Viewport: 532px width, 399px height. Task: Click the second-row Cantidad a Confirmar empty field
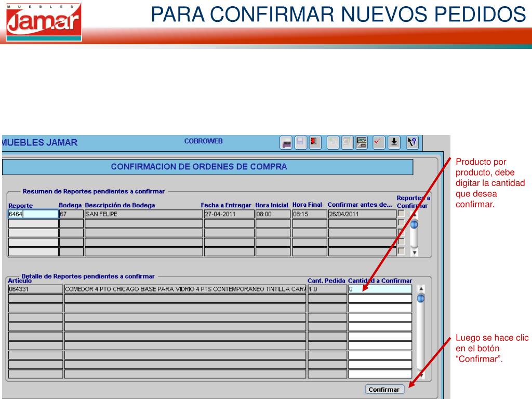click(x=380, y=299)
